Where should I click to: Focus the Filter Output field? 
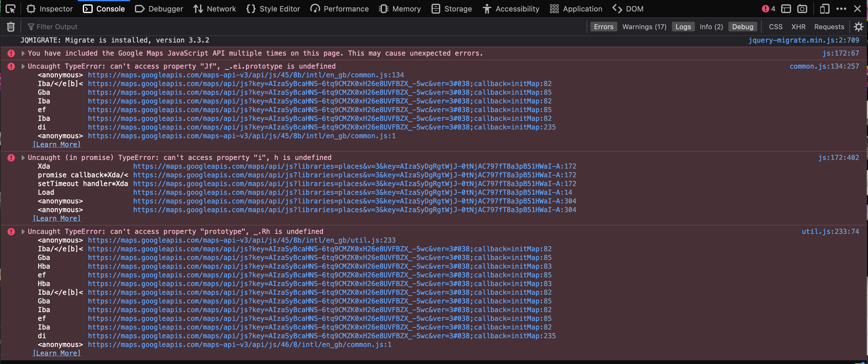pyautogui.click(x=303, y=27)
